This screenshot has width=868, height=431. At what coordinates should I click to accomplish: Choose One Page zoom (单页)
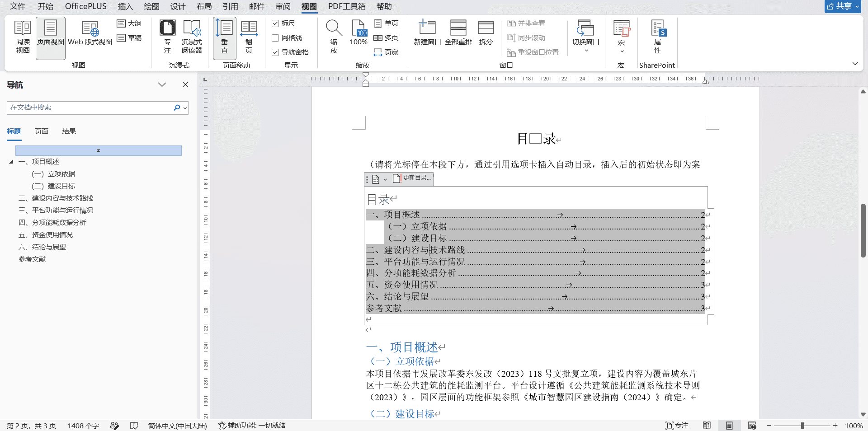(387, 23)
